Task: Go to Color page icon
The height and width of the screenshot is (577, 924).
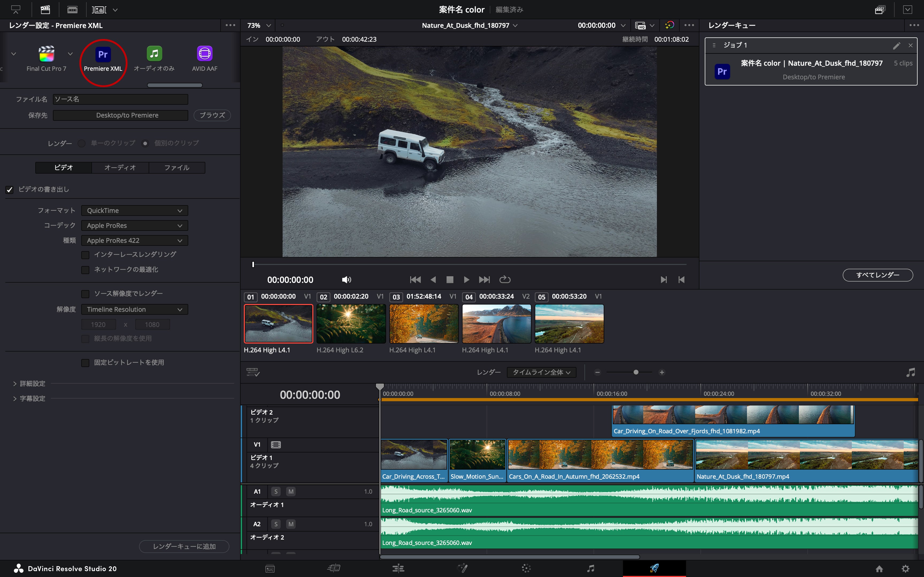Action: click(526, 568)
